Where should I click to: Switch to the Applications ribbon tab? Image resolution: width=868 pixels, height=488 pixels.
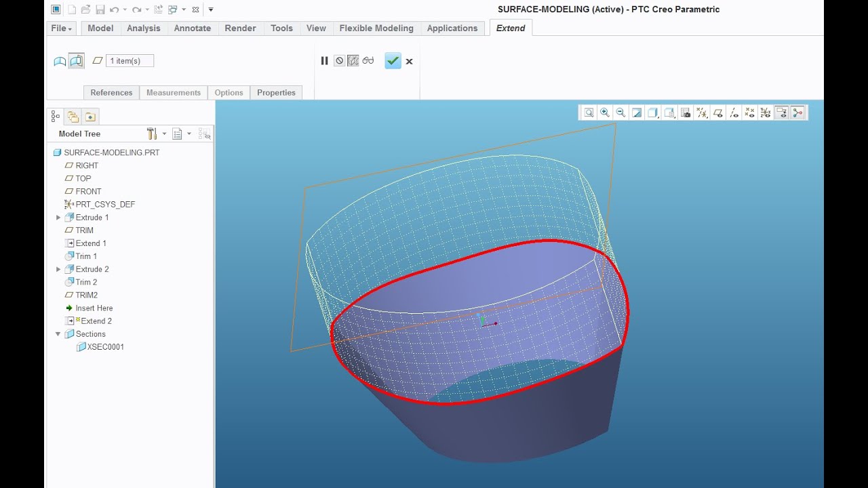[x=452, y=28]
